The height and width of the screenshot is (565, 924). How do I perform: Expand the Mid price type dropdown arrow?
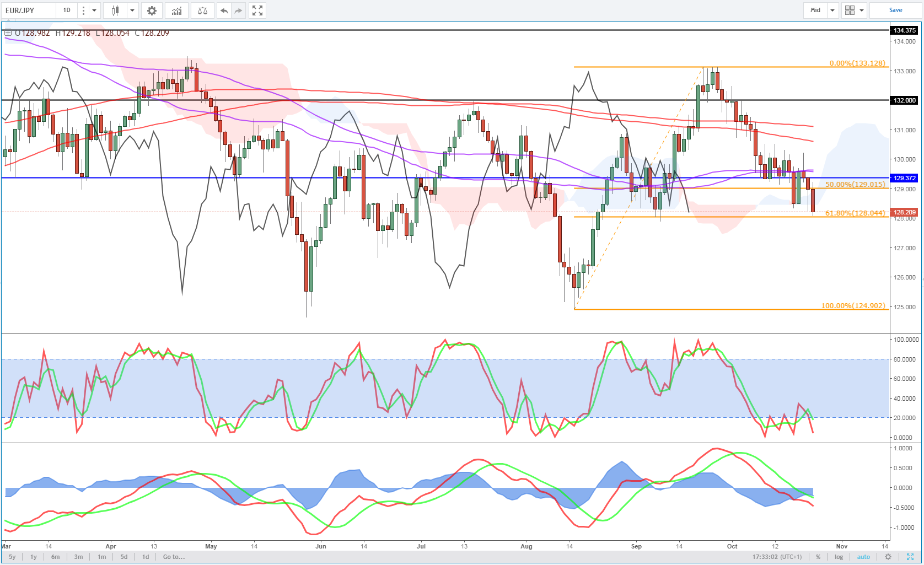[x=832, y=10]
